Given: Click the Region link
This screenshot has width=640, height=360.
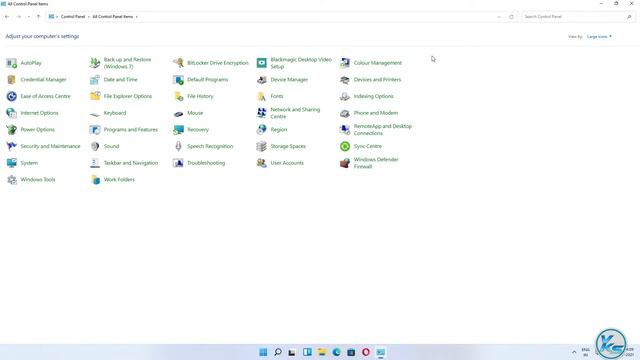Looking at the screenshot, I should click(279, 130).
